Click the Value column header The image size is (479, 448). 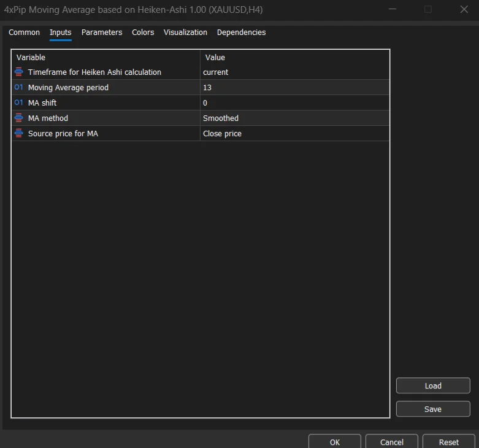295,57
